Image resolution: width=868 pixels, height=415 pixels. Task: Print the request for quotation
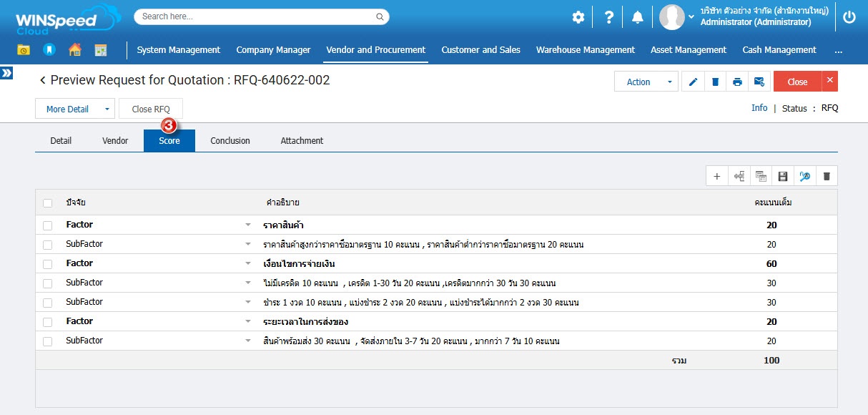coord(737,82)
